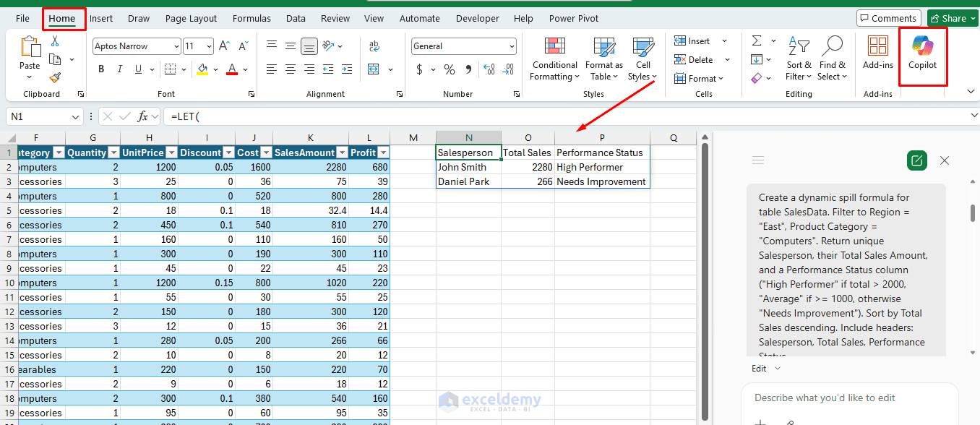Image resolution: width=980 pixels, height=425 pixels.
Task: Open the Profit column filter dropdown
Action: coord(383,153)
